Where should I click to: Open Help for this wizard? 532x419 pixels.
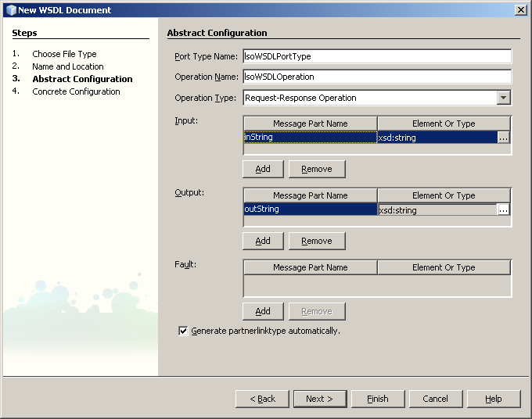pyautogui.click(x=493, y=399)
